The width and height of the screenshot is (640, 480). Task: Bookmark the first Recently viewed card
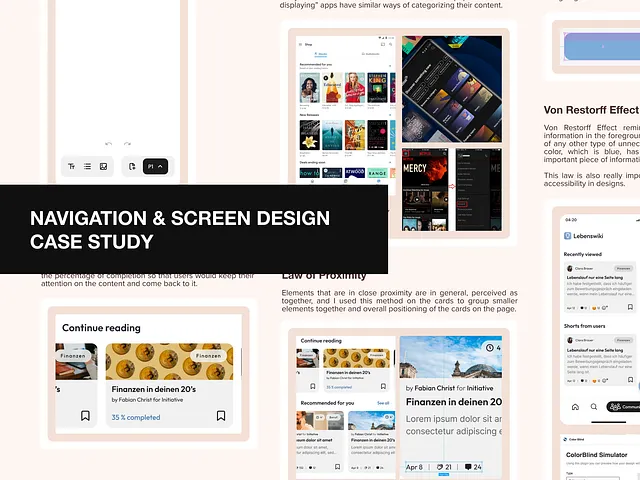click(x=631, y=307)
